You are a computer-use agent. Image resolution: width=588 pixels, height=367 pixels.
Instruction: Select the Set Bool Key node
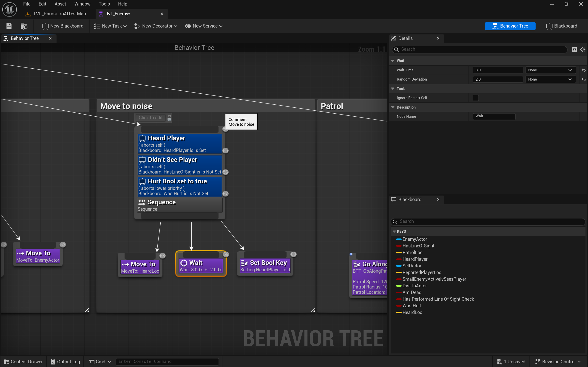265,266
